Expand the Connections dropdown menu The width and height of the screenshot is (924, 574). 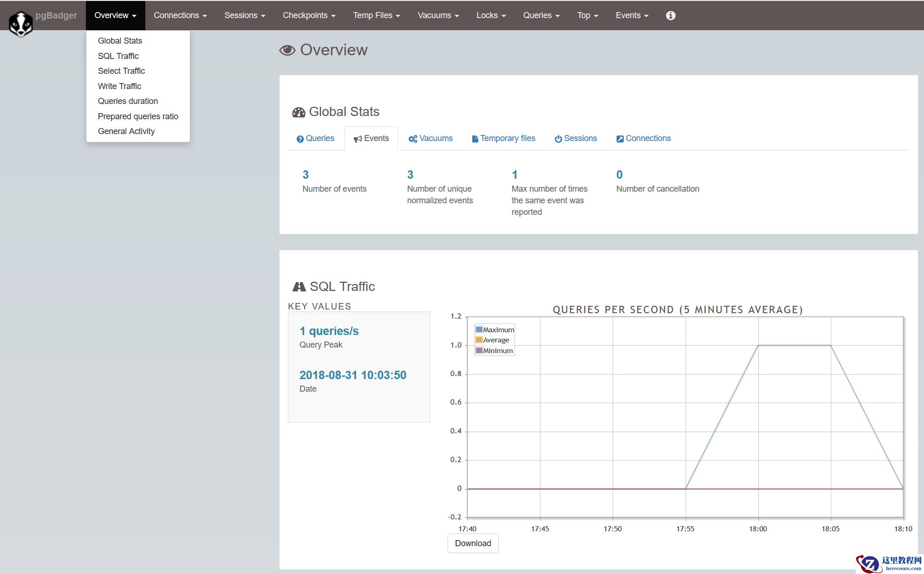coord(180,15)
